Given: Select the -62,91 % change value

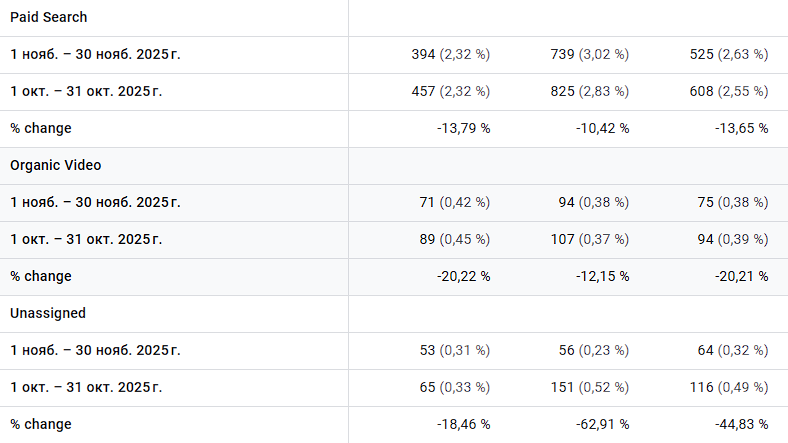Looking at the screenshot, I should [600, 424].
